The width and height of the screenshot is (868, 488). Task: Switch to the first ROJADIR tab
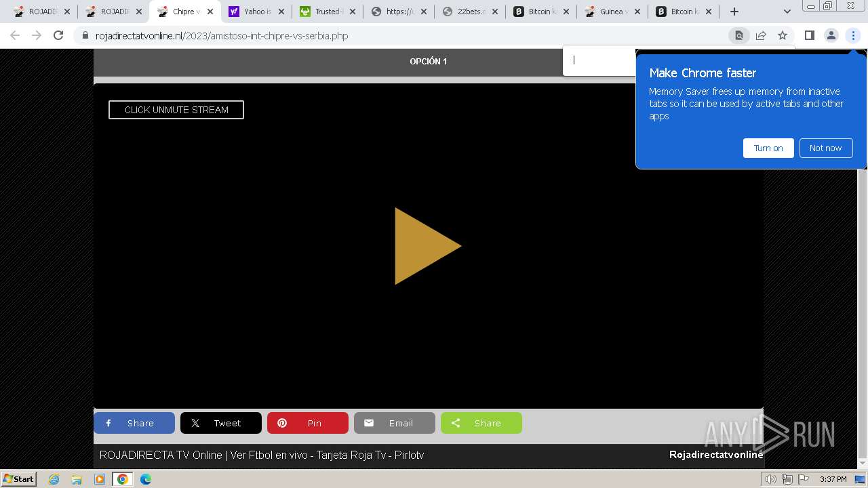click(41, 12)
